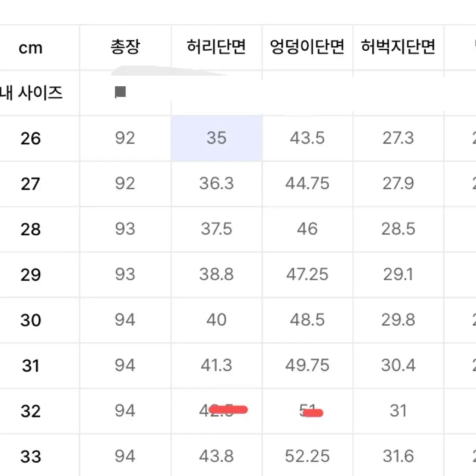Select the highlighted 35 waist cell
476x476 pixels.
tap(216, 138)
